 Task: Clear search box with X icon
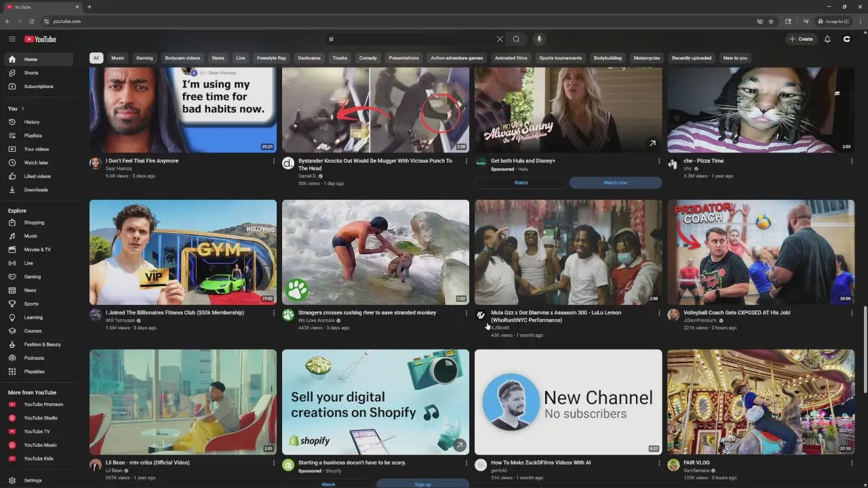coord(500,39)
